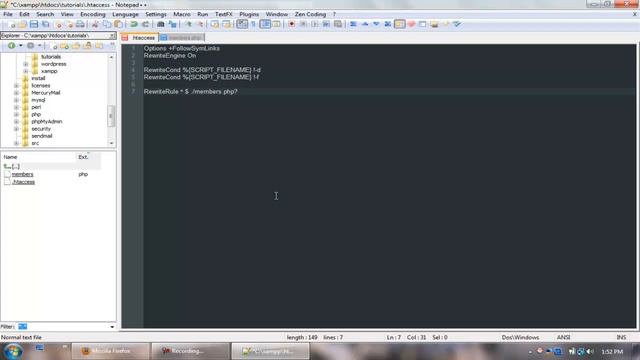
Task: Click the Windows Start orb
Action: pyautogui.click(x=12, y=351)
